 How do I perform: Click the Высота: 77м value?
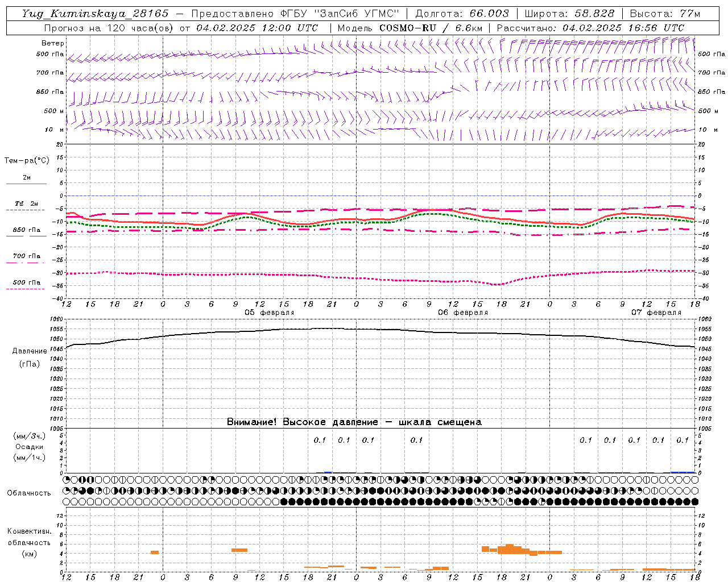(665, 14)
